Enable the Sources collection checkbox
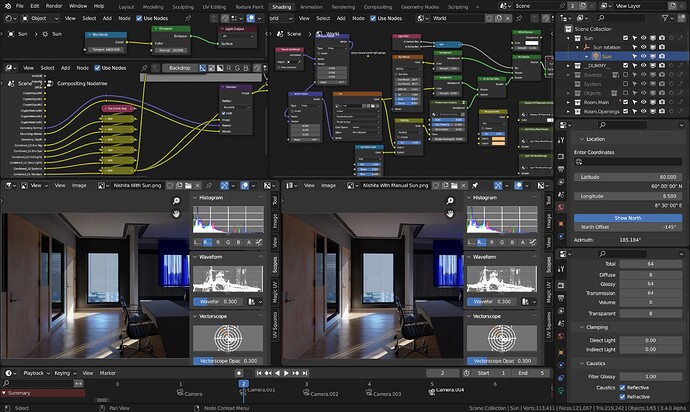 click(x=625, y=75)
